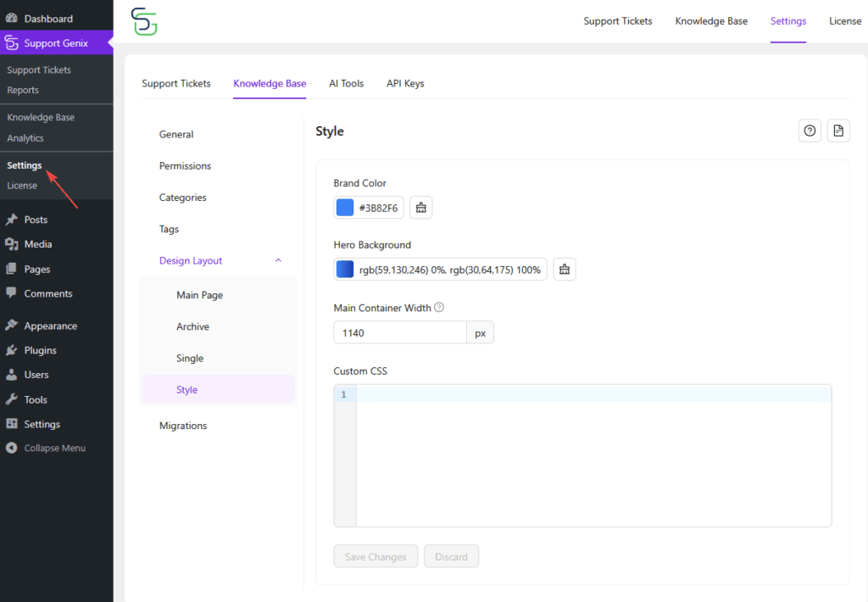The image size is (868, 602).
Task: Open the AI Tools tab
Action: [x=347, y=84]
